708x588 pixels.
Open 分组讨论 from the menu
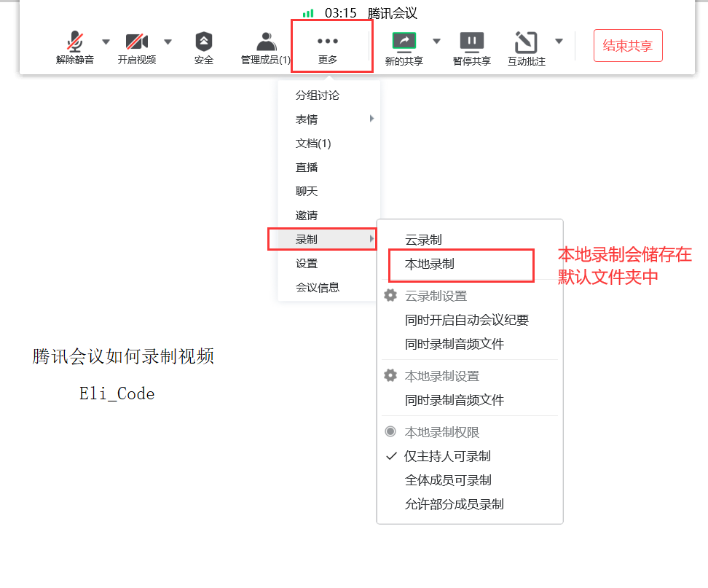(x=329, y=95)
